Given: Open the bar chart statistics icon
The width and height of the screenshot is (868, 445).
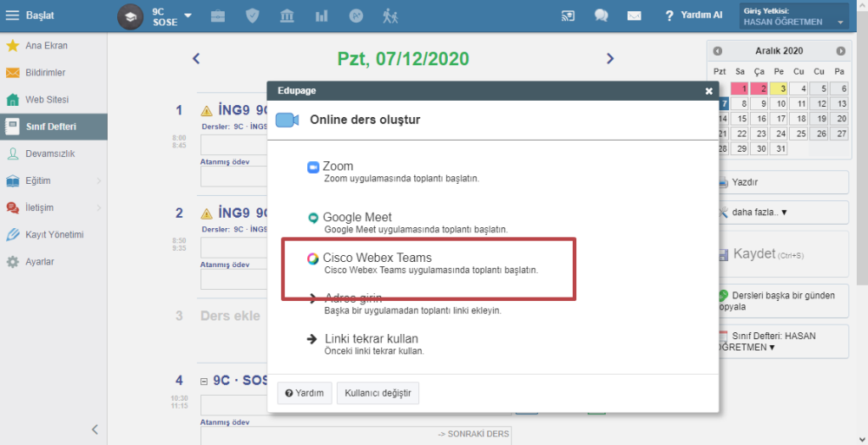Looking at the screenshot, I should 322,16.
